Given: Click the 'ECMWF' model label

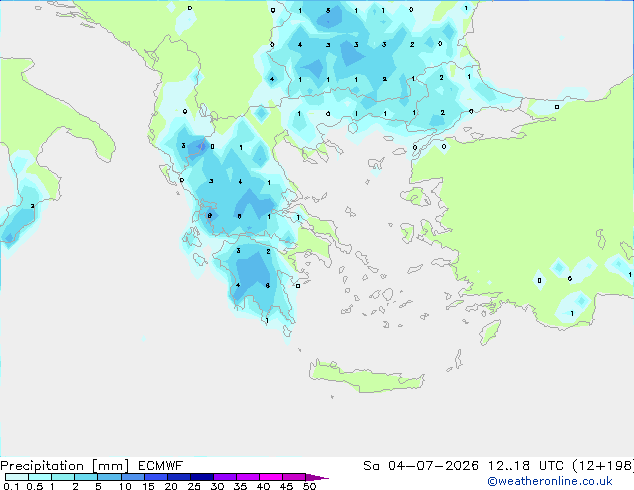Looking at the screenshot, I should pyautogui.click(x=161, y=466).
